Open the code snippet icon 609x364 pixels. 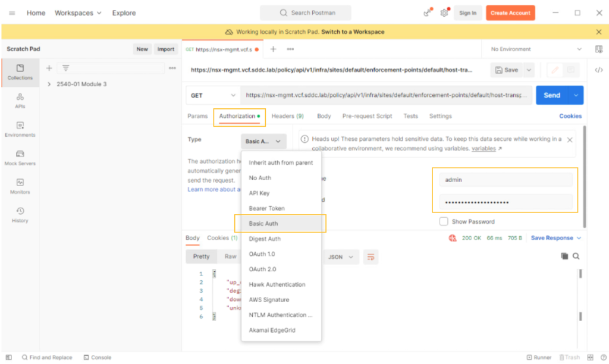[x=598, y=70]
